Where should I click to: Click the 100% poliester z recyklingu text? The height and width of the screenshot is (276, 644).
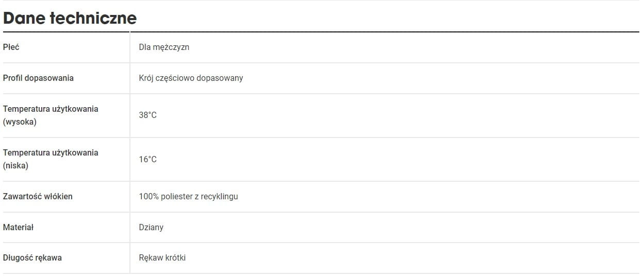[x=188, y=197]
